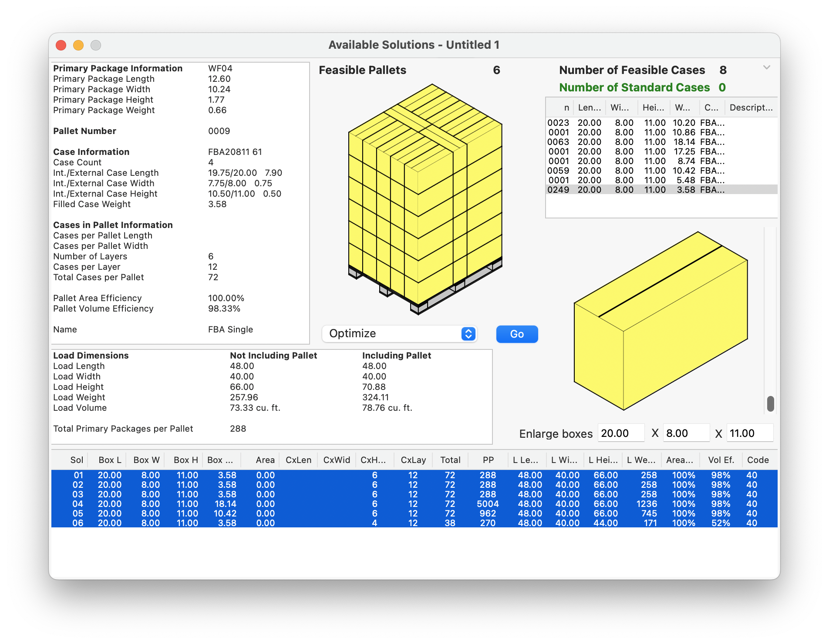Select solution row 01
Image resolution: width=829 pixels, height=644 pixels.
pos(414,475)
